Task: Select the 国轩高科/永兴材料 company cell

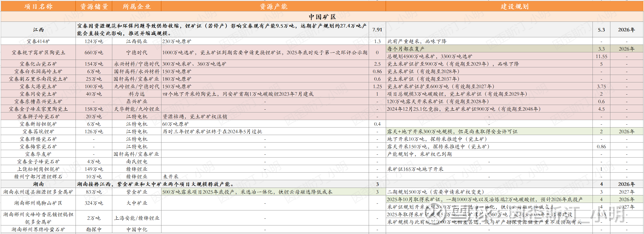Action: [137, 71]
